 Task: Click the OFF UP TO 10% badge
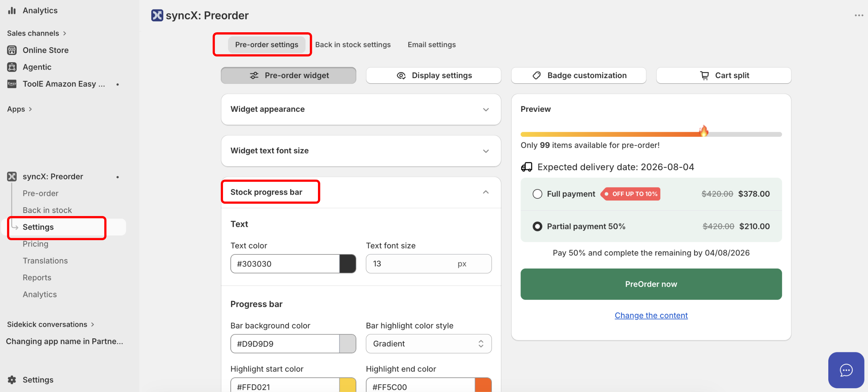pyautogui.click(x=631, y=194)
